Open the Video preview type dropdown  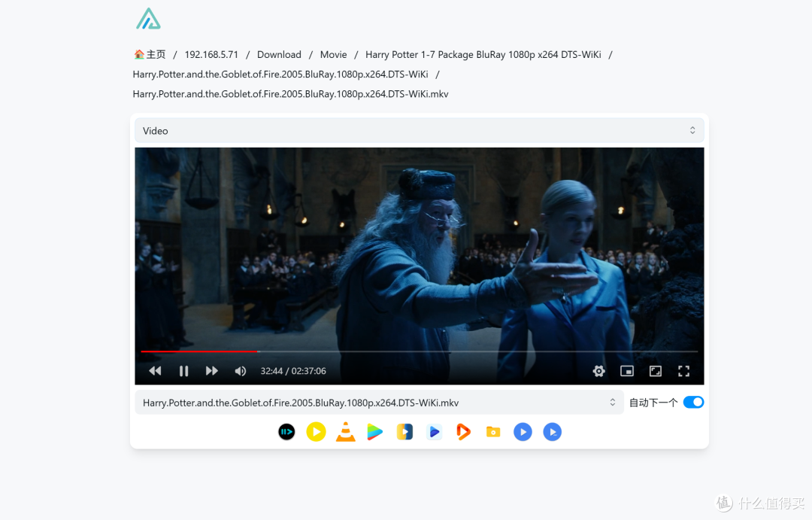[419, 131]
